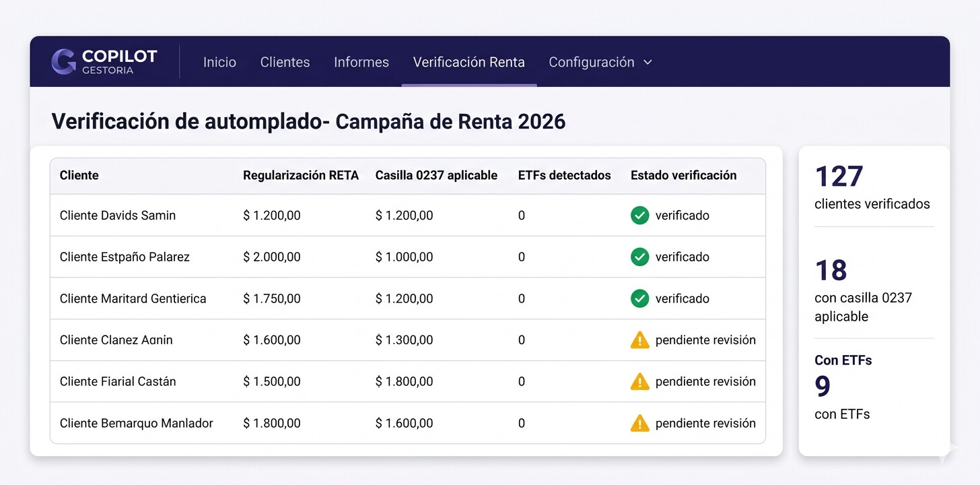Open the Clientes section

[285, 62]
